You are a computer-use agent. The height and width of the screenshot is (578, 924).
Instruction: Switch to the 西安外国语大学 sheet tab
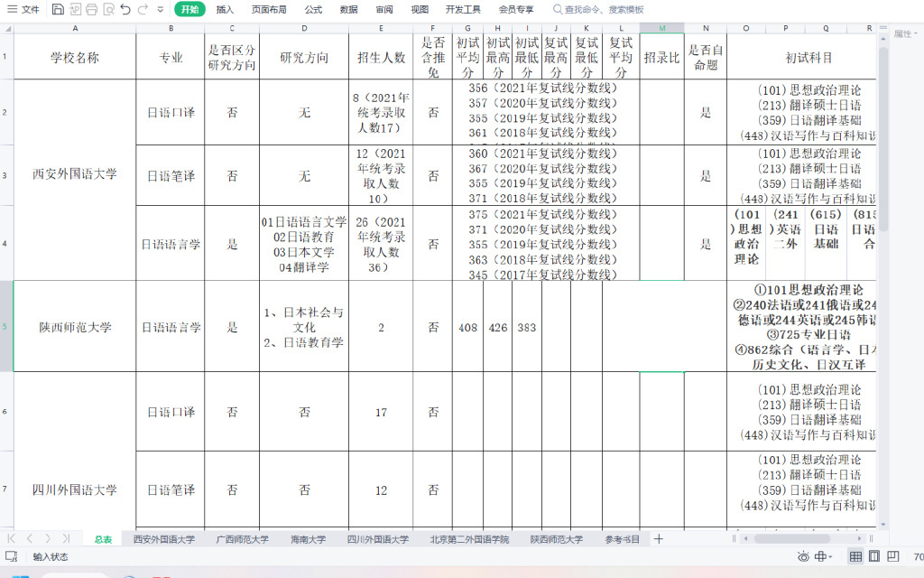coord(164,539)
